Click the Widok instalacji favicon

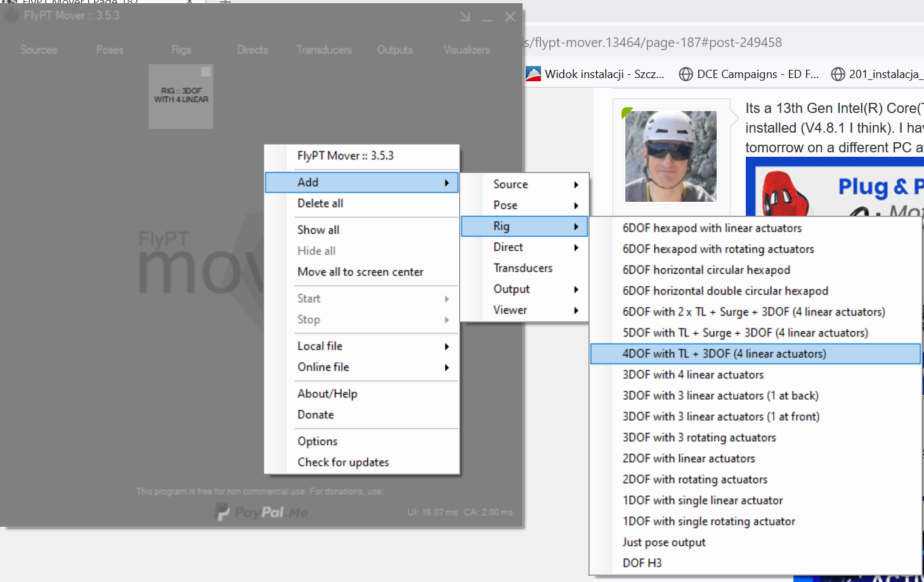(533, 74)
